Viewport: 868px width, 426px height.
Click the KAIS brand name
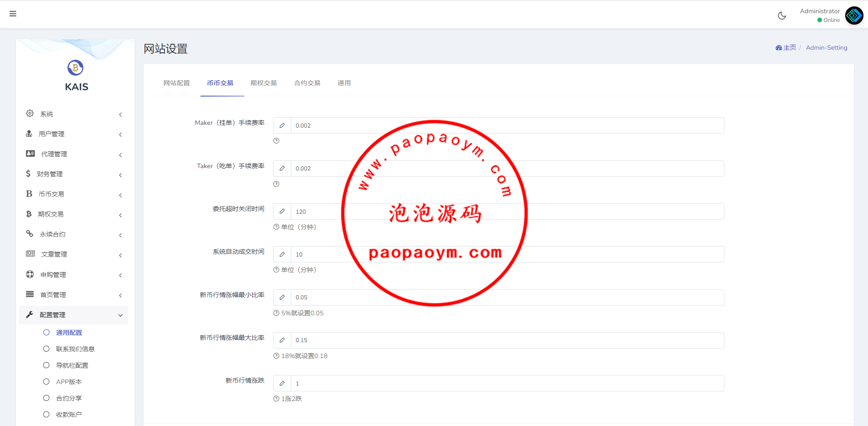tap(77, 87)
